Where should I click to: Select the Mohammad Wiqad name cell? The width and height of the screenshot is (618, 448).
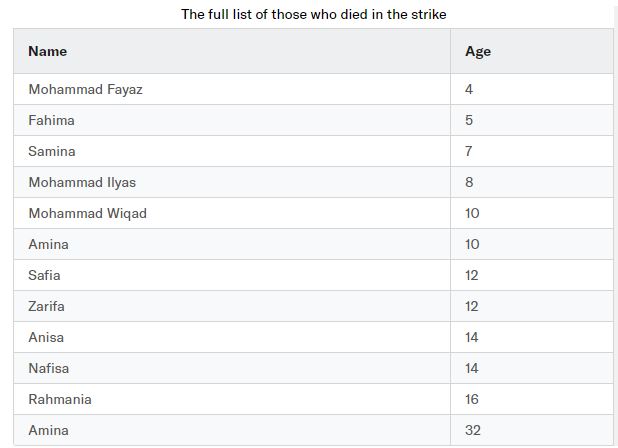pyautogui.click(x=232, y=213)
